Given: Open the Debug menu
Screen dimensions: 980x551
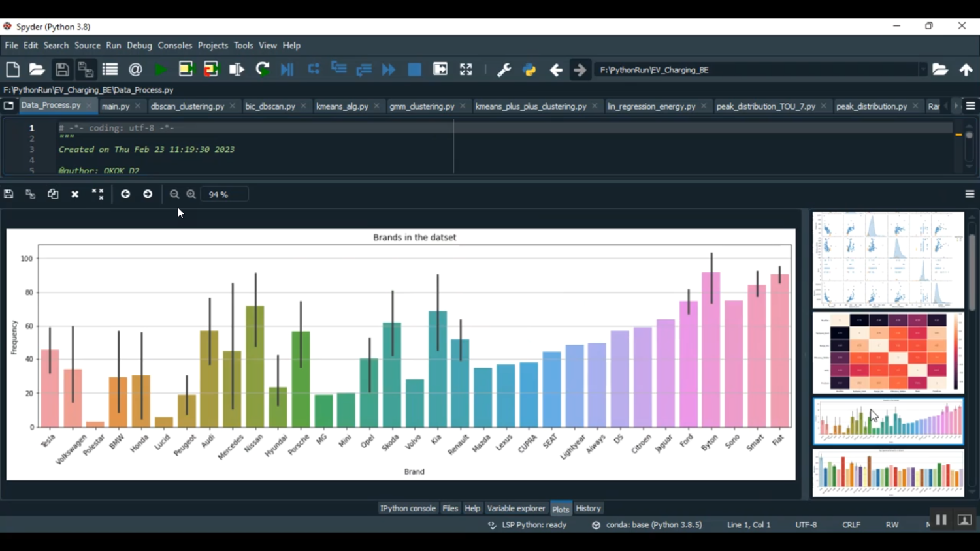Looking at the screenshot, I should pos(139,46).
